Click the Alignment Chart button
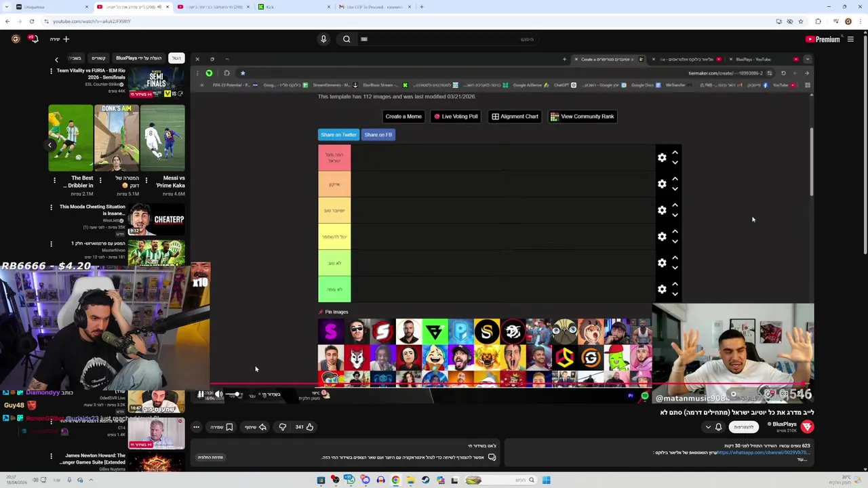The image size is (868, 488). pos(515,117)
